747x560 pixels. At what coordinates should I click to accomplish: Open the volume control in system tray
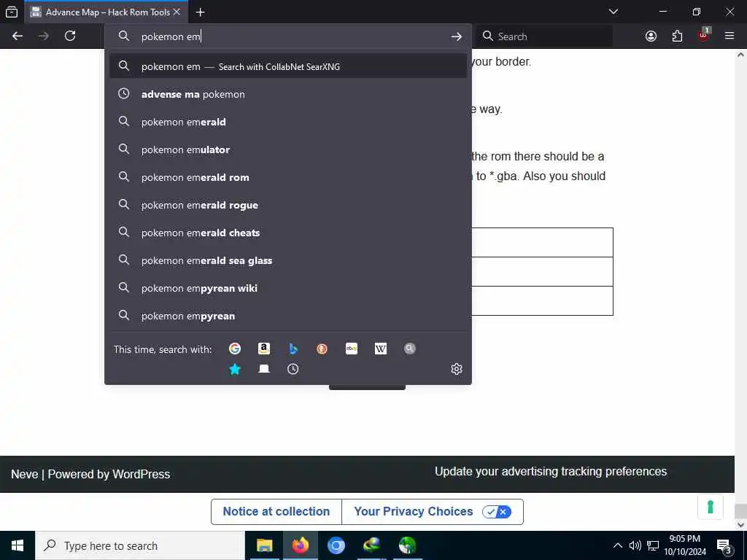pos(635,545)
